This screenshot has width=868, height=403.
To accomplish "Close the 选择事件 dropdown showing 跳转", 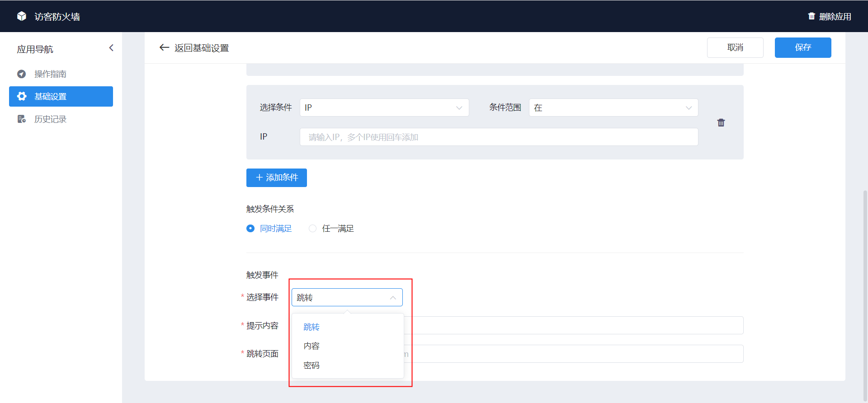I will coord(347,297).
